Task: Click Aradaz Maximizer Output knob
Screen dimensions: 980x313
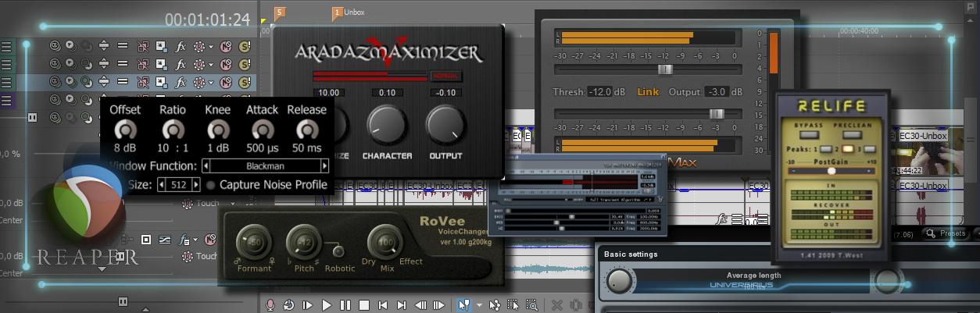Action: pos(445,125)
